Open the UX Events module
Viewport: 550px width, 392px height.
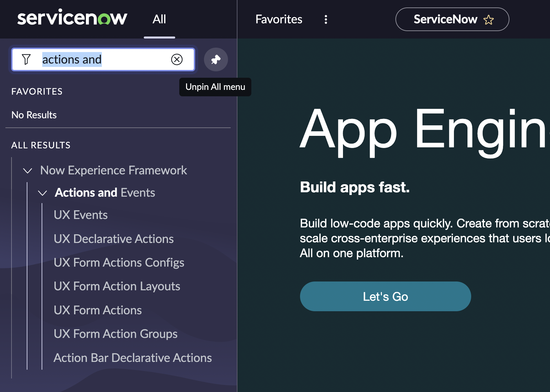point(81,215)
